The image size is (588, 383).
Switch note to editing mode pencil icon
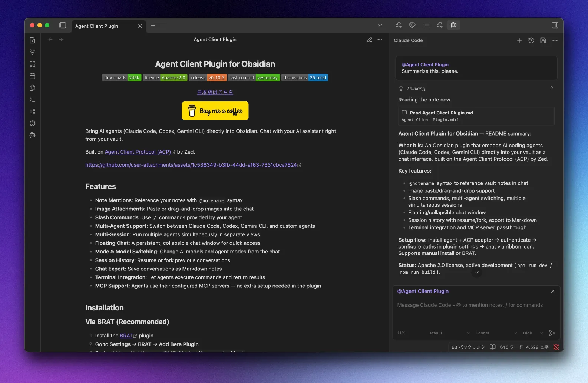click(369, 40)
